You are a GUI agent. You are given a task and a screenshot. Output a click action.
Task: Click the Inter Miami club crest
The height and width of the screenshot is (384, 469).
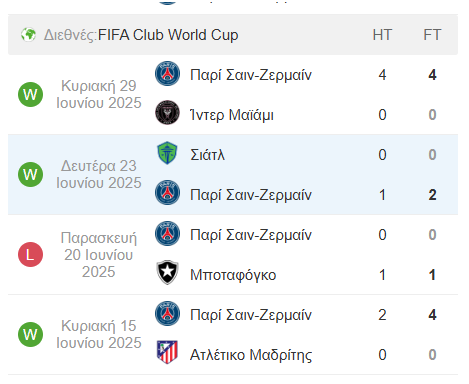[x=167, y=112]
